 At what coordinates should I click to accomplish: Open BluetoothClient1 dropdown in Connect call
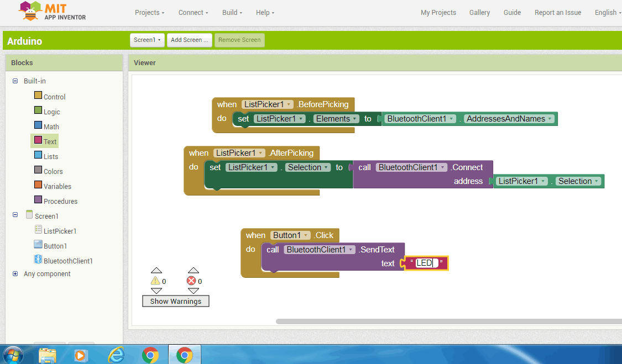411,167
